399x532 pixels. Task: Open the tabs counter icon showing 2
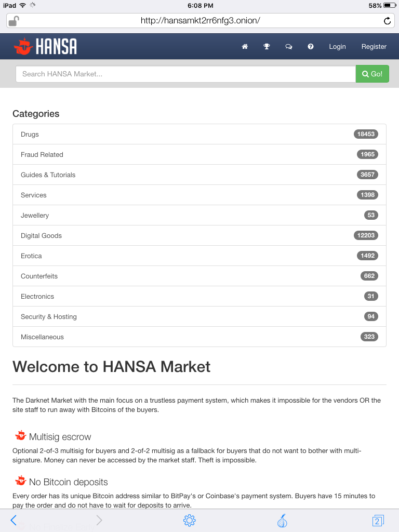pyautogui.click(x=378, y=521)
